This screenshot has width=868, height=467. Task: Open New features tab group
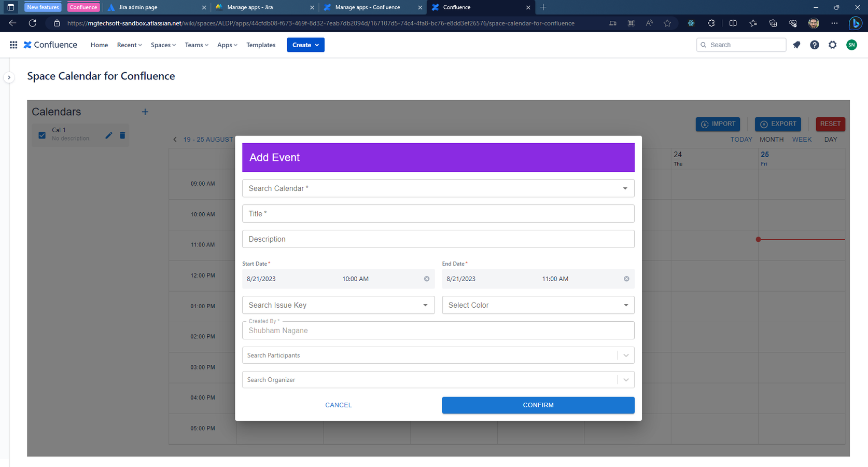tap(43, 7)
